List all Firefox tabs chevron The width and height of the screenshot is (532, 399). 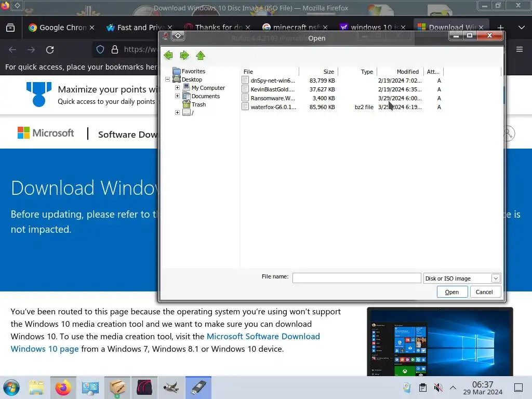(x=522, y=28)
